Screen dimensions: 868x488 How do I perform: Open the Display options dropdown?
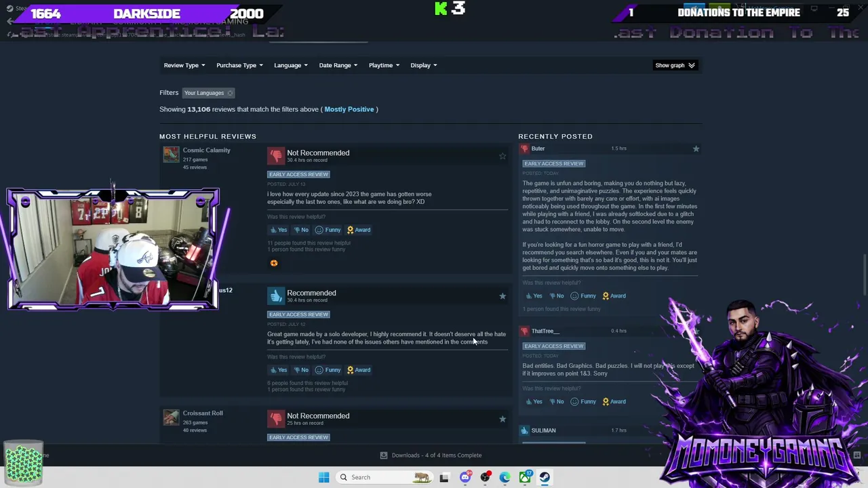point(423,65)
